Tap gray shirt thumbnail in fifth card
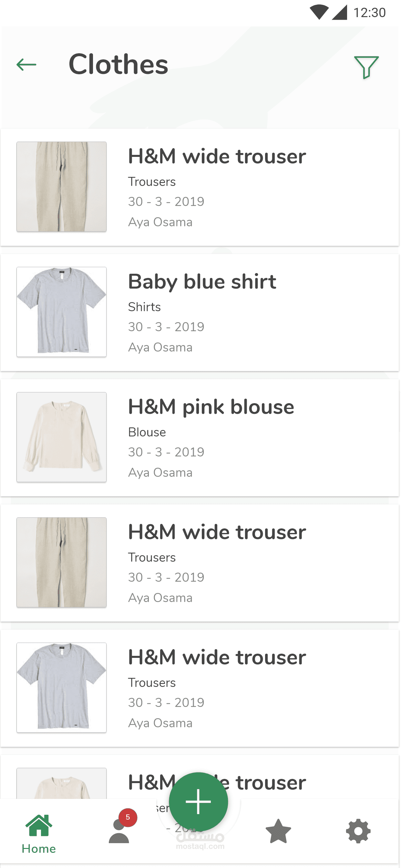Screen dimensions: 401x868 (x=62, y=687)
